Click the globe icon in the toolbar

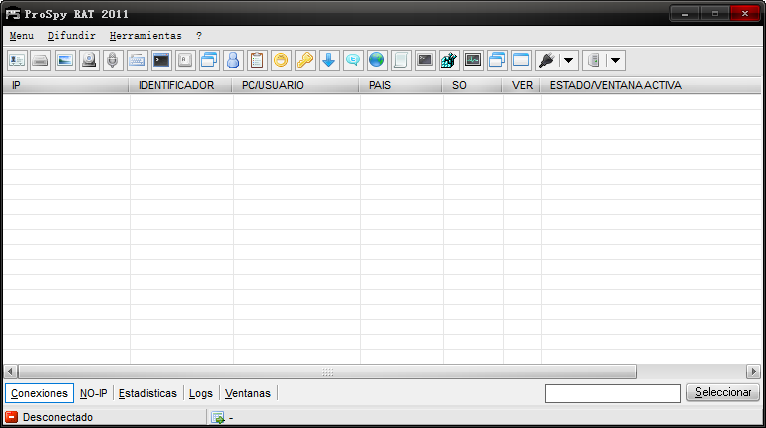coord(377,60)
